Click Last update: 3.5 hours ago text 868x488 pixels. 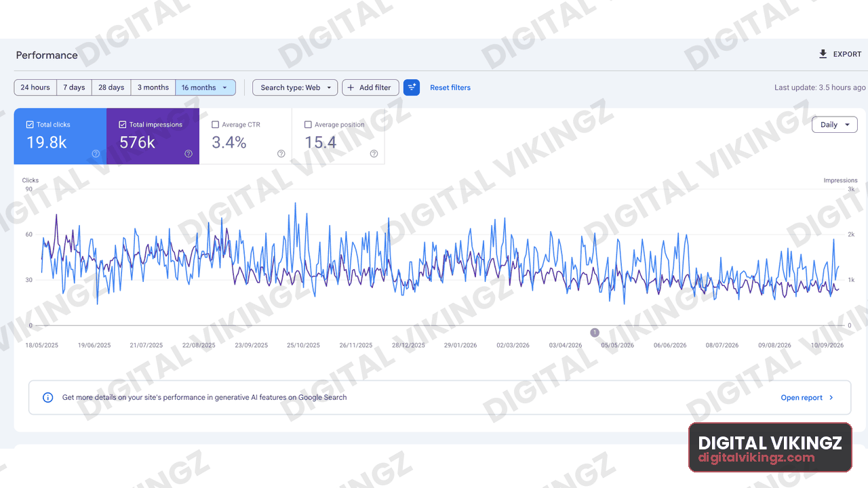pos(820,87)
